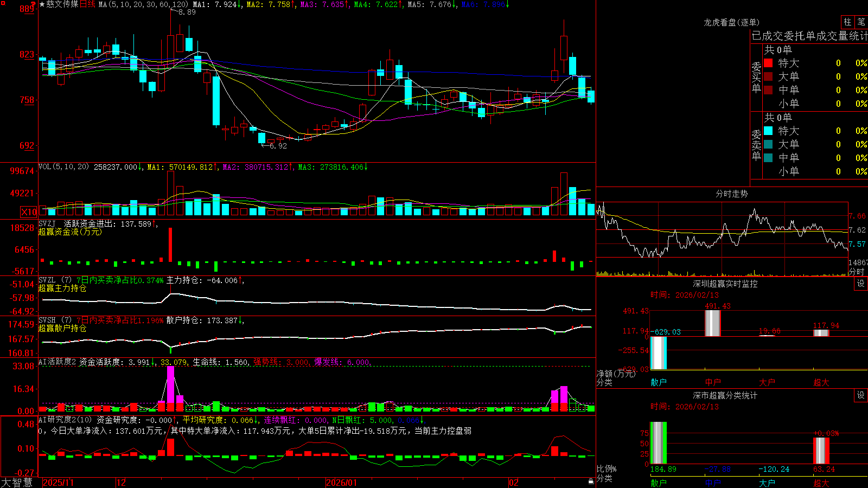Click the 深市超赢分类统计 title
This screenshot has height=488, width=868.
coord(725,395)
